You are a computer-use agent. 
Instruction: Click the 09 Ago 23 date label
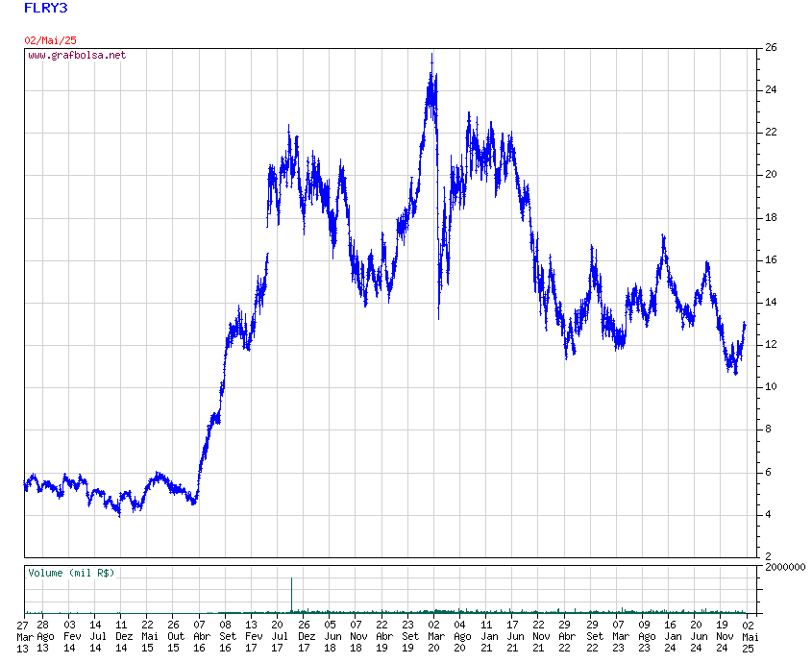(x=646, y=637)
